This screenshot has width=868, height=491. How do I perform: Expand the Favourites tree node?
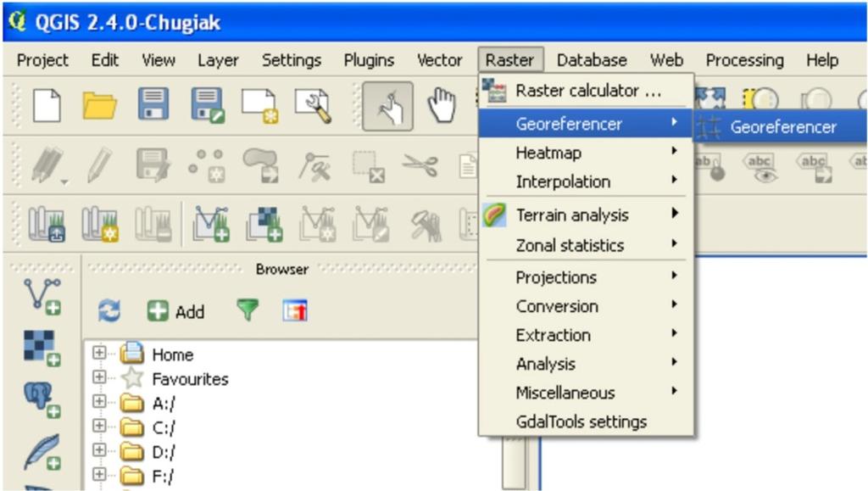click(x=99, y=377)
